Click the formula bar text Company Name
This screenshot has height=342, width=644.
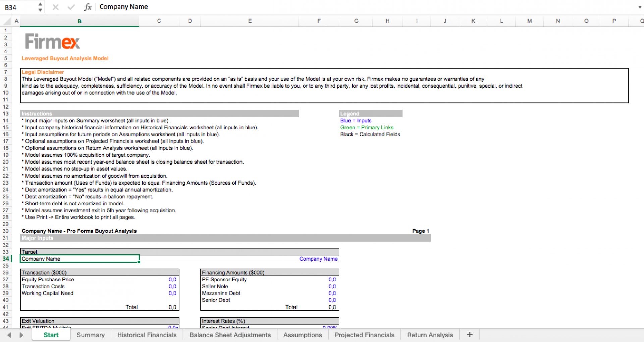coord(123,7)
